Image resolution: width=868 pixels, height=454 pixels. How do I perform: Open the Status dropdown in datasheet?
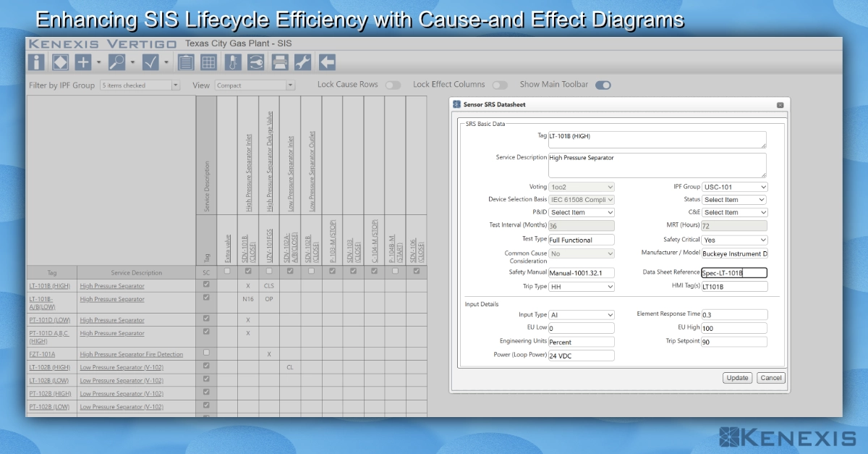734,200
